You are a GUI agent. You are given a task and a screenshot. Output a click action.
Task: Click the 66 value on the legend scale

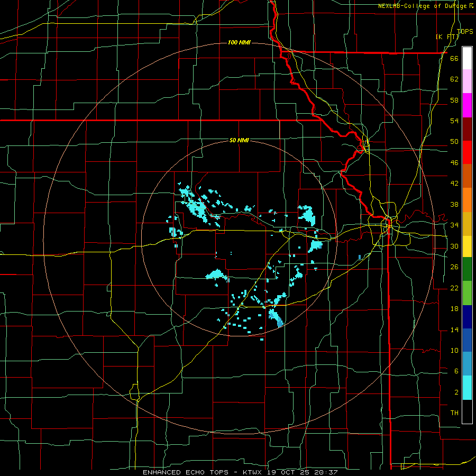[454, 58]
